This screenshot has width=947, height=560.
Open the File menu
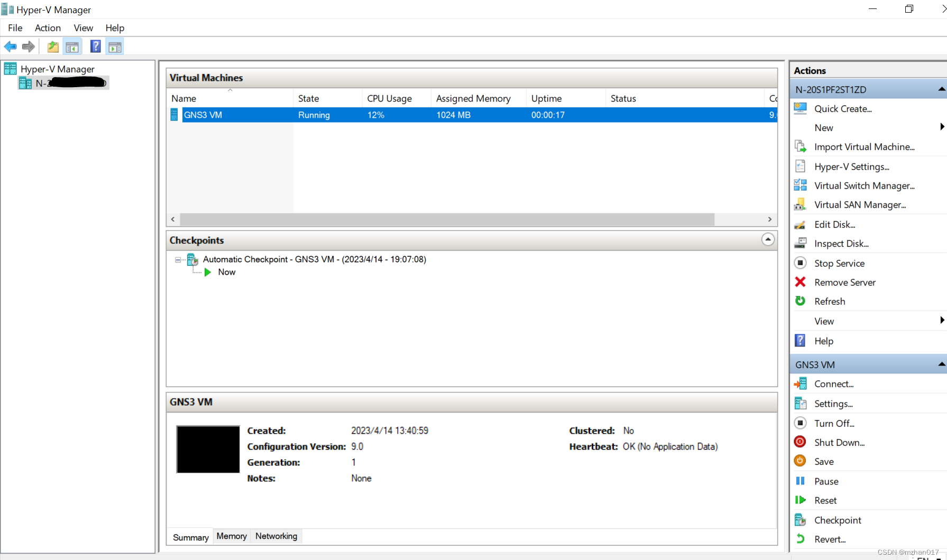click(x=15, y=28)
